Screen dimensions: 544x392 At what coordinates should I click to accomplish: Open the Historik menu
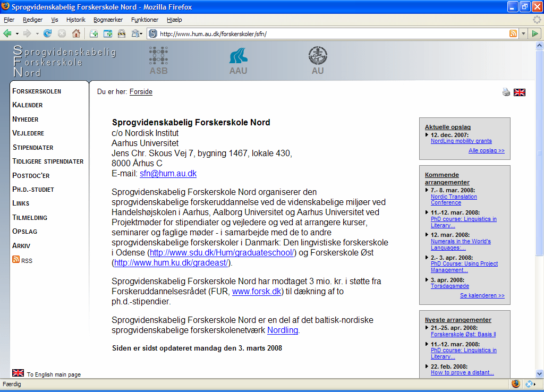(x=75, y=20)
